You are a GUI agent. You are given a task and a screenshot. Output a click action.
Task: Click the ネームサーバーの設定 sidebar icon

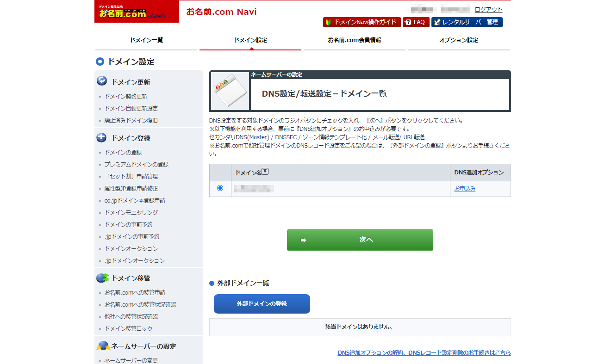pyautogui.click(x=102, y=346)
